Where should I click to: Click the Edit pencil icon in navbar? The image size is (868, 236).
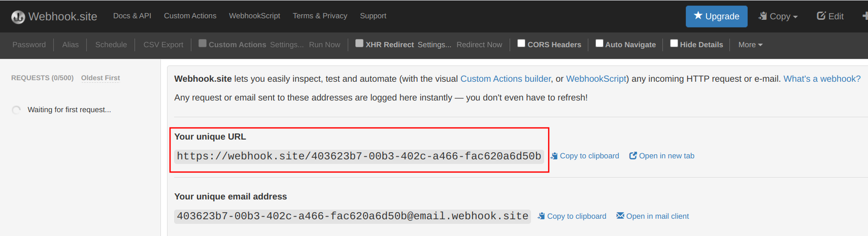[821, 16]
